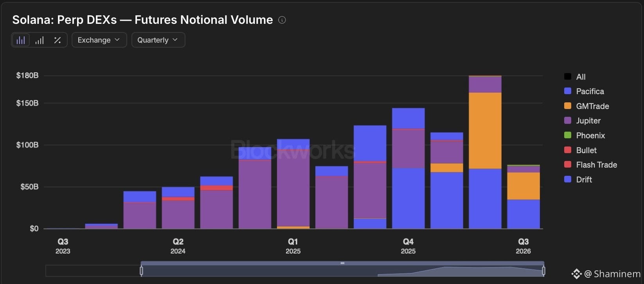Click the '$50B' y-axis label
This screenshot has height=284, width=644.
pyautogui.click(x=29, y=187)
